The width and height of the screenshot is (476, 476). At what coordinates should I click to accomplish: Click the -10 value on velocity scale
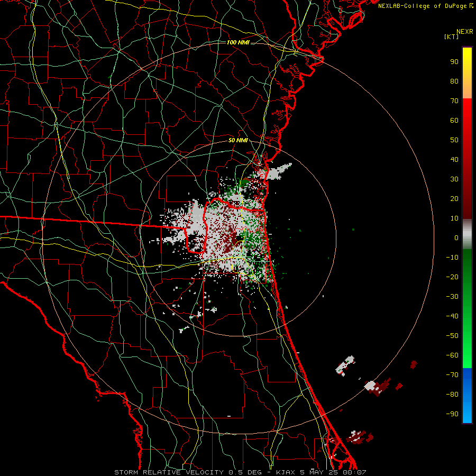tap(452, 258)
